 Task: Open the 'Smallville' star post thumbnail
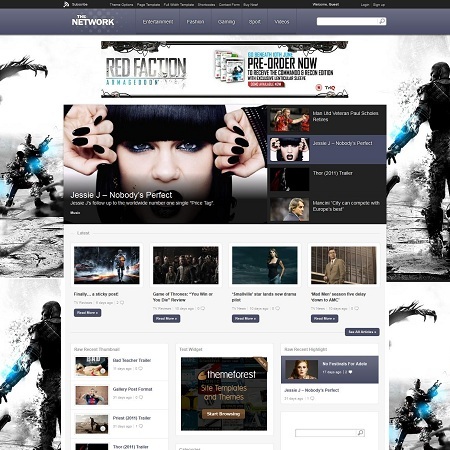(265, 265)
